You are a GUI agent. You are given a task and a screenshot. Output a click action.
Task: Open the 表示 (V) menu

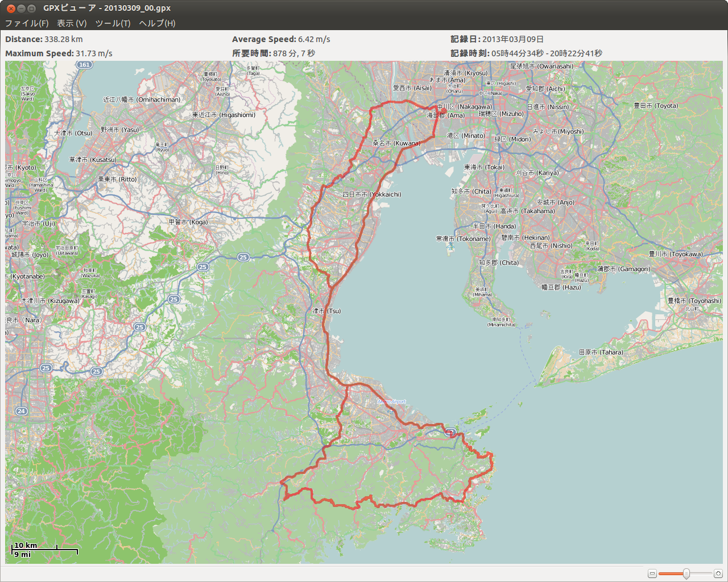click(x=72, y=23)
